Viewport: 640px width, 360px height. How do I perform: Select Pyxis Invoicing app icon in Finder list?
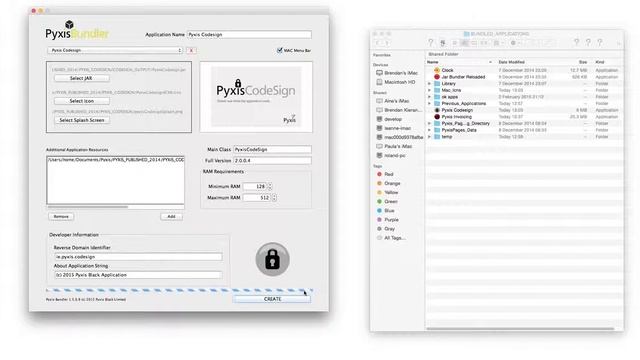click(x=437, y=117)
